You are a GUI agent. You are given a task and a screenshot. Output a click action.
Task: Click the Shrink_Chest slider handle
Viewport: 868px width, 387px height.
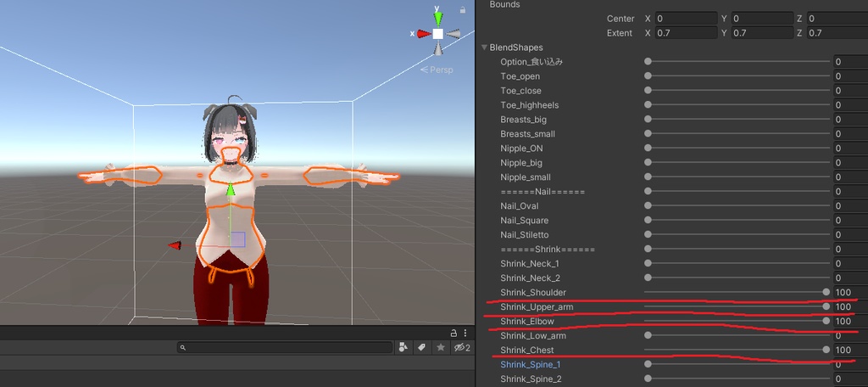coord(826,350)
